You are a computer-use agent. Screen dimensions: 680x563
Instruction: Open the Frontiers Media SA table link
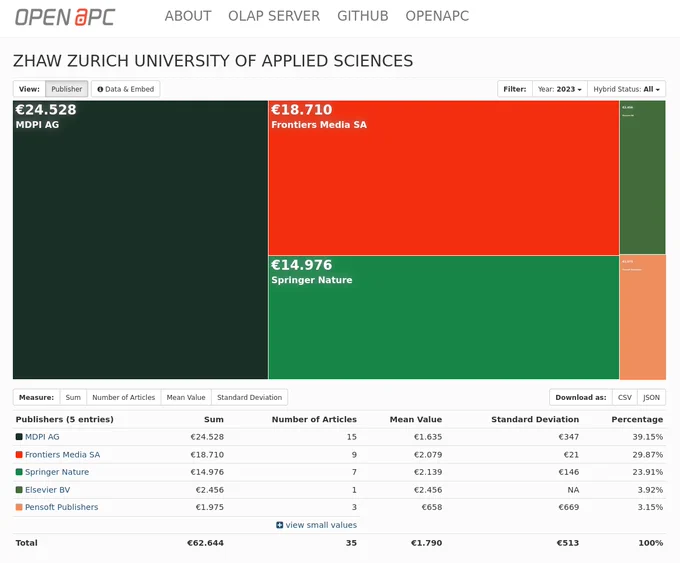coord(62,455)
